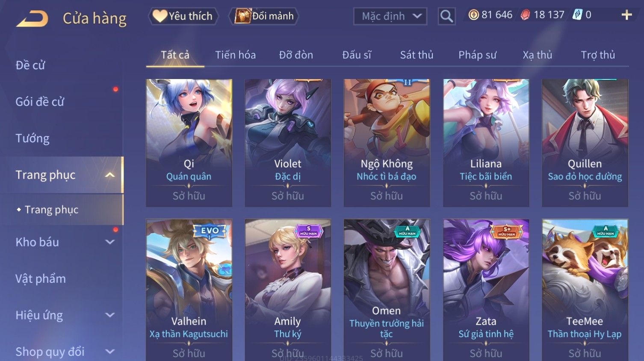The height and width of the screenshot is (361, 644).
Task: Click the gold coin balance icon
Action: tap(473, 15)
